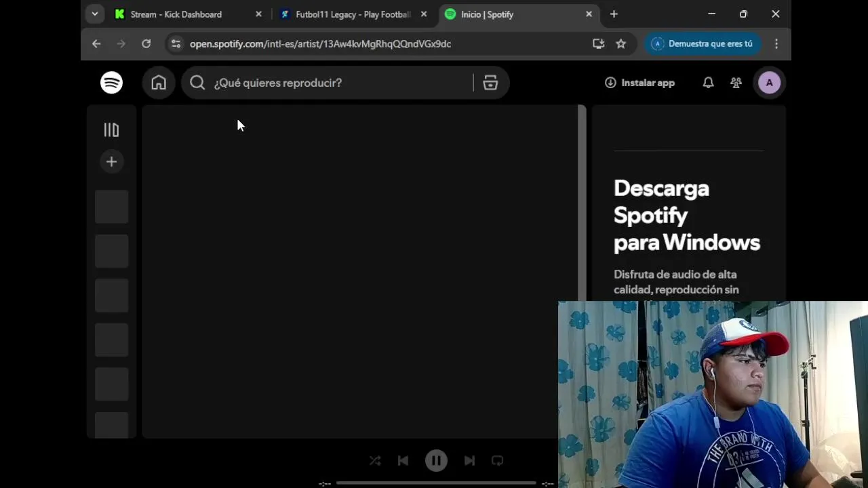Close the Kick Dashboard tab
The height and width of the screenshot is (488, 868).
258,14
